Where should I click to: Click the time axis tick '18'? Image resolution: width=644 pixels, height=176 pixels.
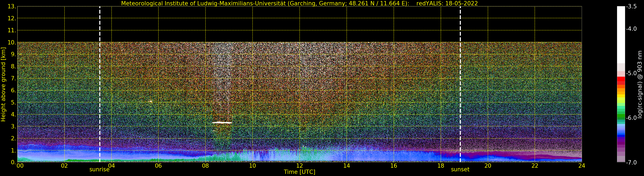(x=441, y=166)
